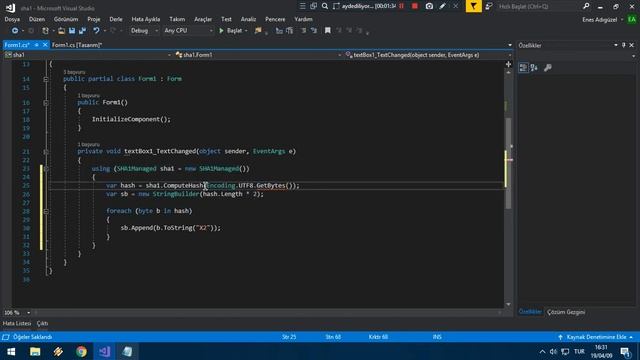This screenshot has height=360, width=640.
Task: Save the current file with disk icon
Action: coord(72,31)
